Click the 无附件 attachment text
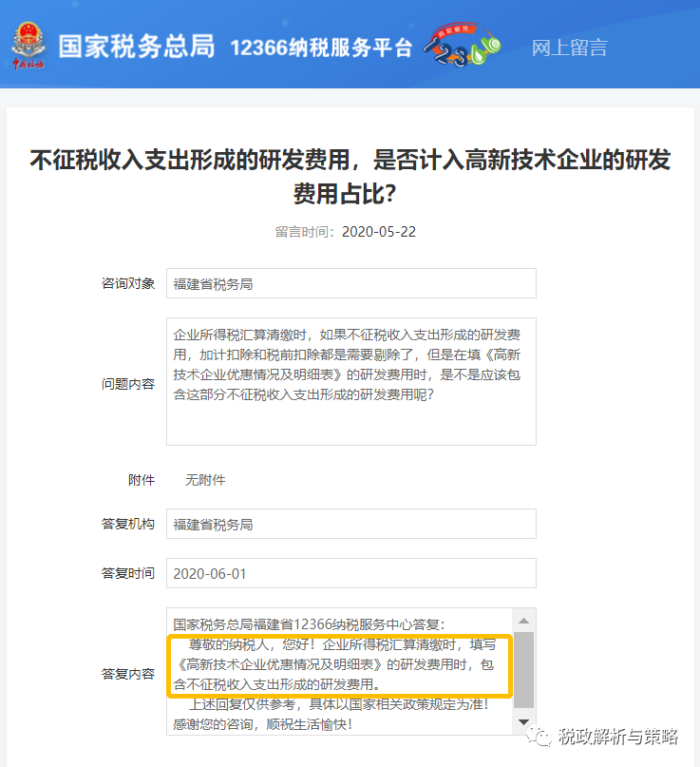The height and width of the screenshot is (767, 700). (205, 480)
